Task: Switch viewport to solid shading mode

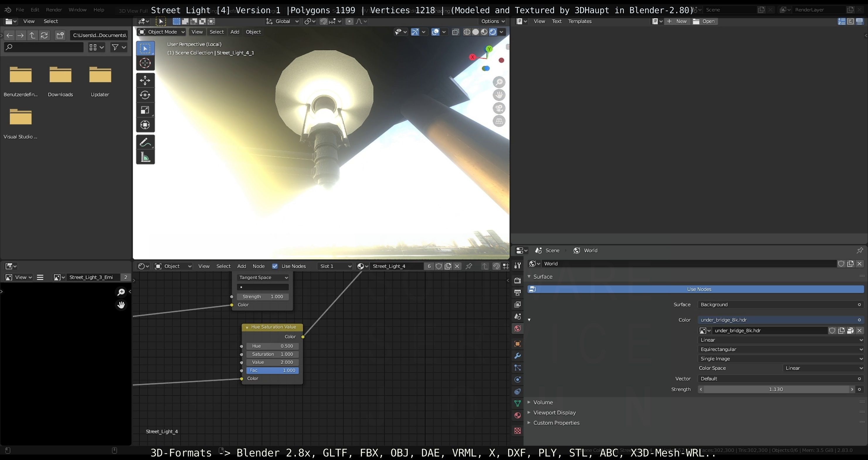Action: pos(475,32)
